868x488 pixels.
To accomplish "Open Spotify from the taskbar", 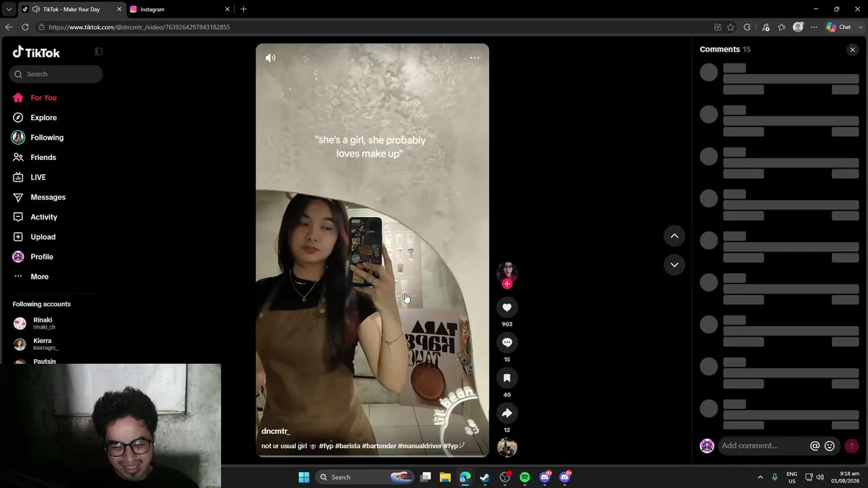I will point(525,477).
